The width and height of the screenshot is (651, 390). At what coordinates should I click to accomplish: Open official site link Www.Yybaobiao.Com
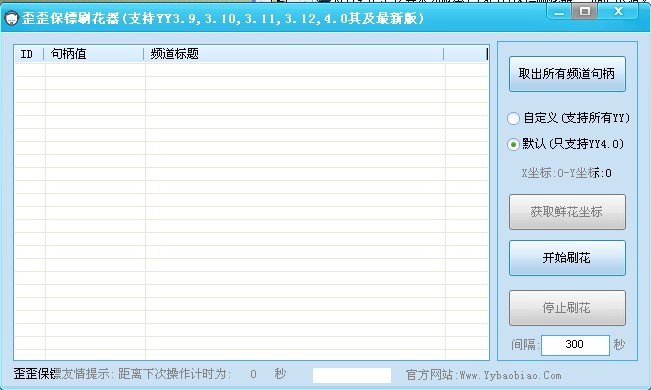point(510,375)
